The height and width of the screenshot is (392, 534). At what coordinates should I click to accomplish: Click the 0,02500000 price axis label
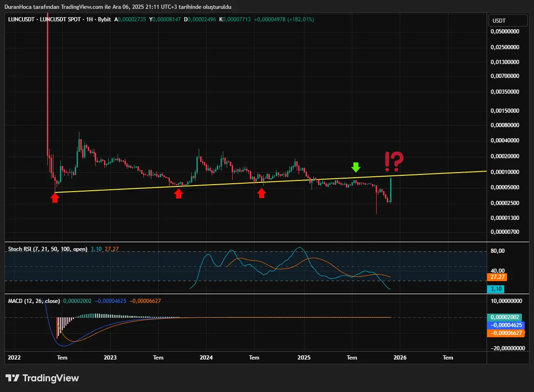tap(505, 47)
